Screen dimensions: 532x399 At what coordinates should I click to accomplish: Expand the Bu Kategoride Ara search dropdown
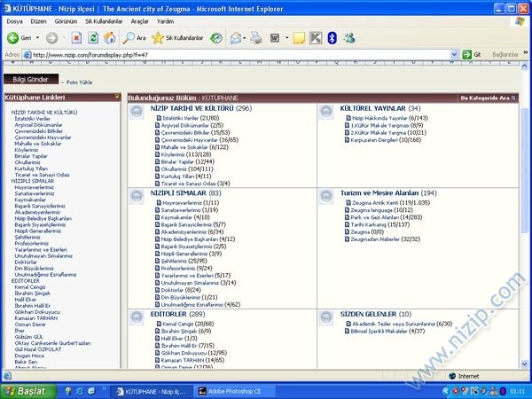pos(513,98)
